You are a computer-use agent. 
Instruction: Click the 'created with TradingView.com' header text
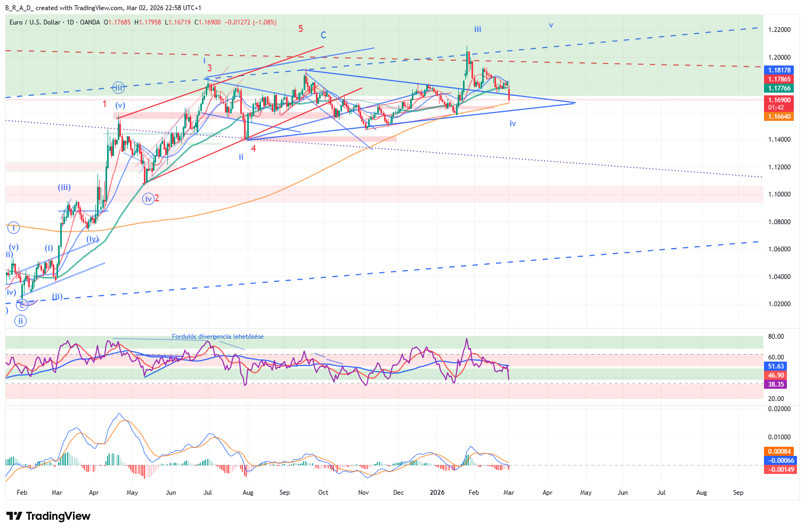[79, 8]
